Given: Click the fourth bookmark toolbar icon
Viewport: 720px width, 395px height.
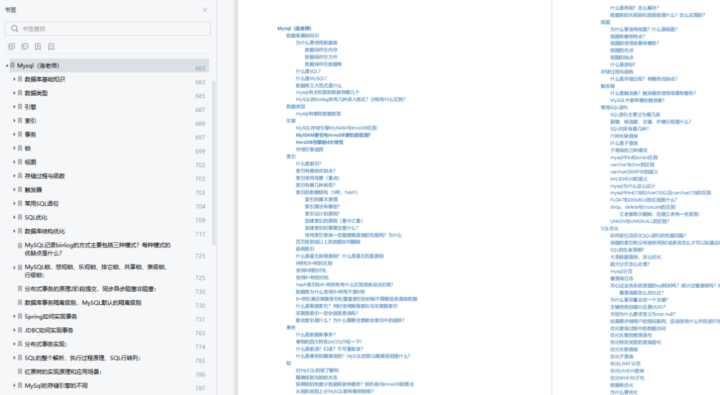Looking at the screenshot, I should [51, 46].
